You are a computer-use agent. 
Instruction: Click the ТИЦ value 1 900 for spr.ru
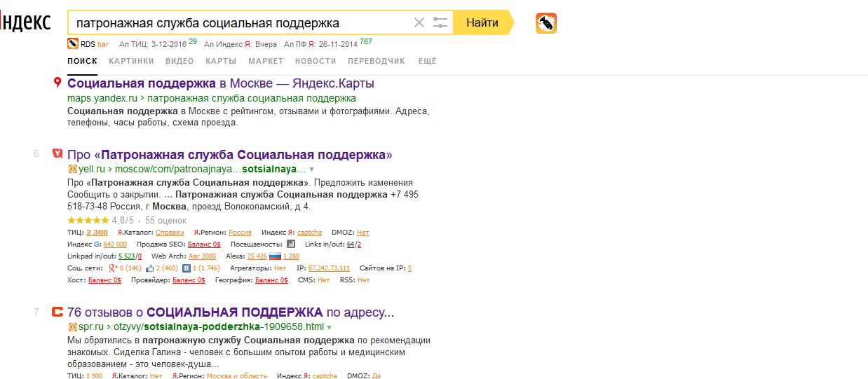click(94, 375)
